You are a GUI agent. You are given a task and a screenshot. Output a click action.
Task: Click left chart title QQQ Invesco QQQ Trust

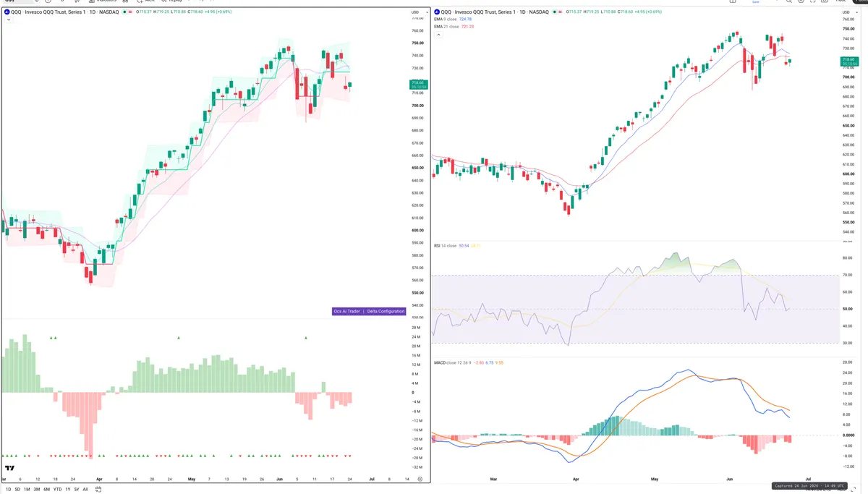click(x=64, y=12)
